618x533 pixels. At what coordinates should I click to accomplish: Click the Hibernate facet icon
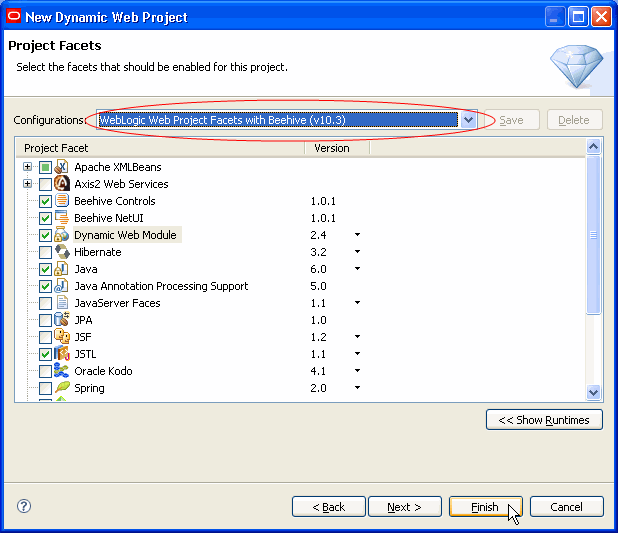tap(62, 252)
